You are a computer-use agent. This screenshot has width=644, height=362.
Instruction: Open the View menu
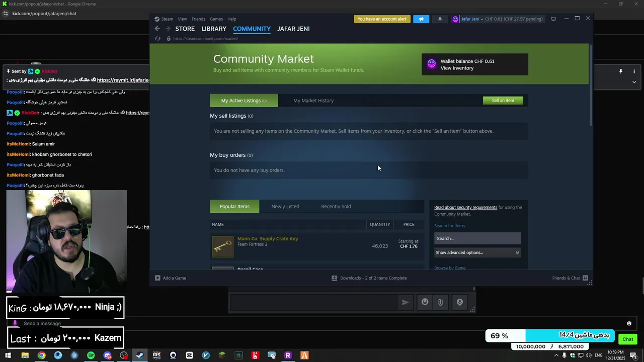(182, 19)
